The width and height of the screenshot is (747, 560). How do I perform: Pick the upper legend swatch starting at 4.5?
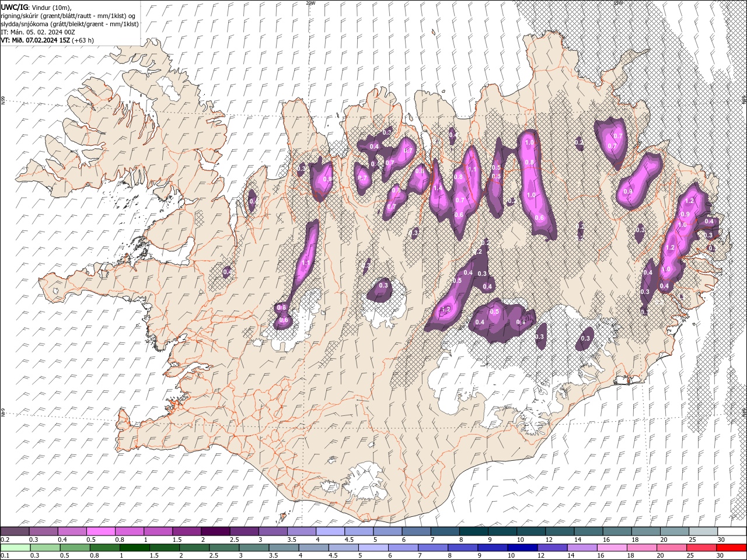[x=358, y=531]
